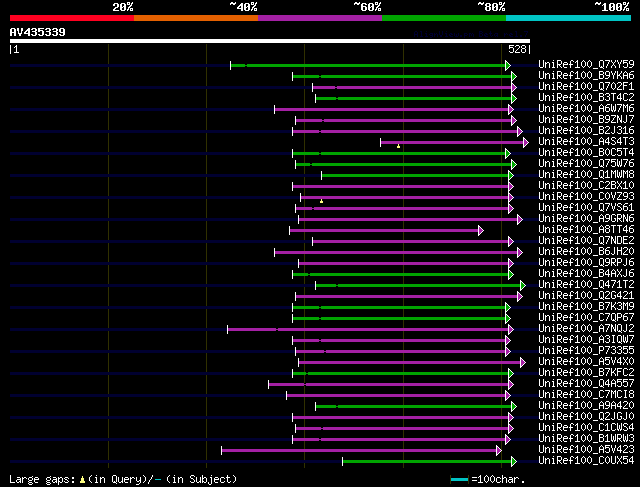640x487 pixels.
Task: Click the orange ~40% identity band
Action: click(x=196, y=18)
